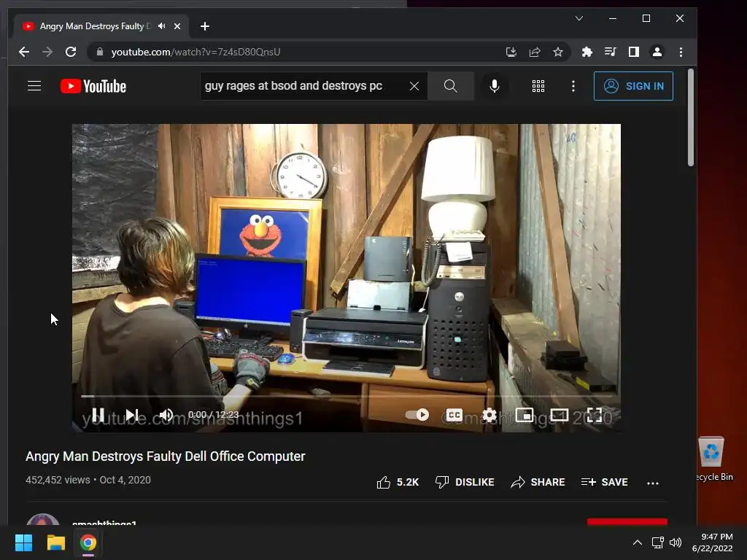Skip to next video in player
747x560 pixels.
(132, 415)
